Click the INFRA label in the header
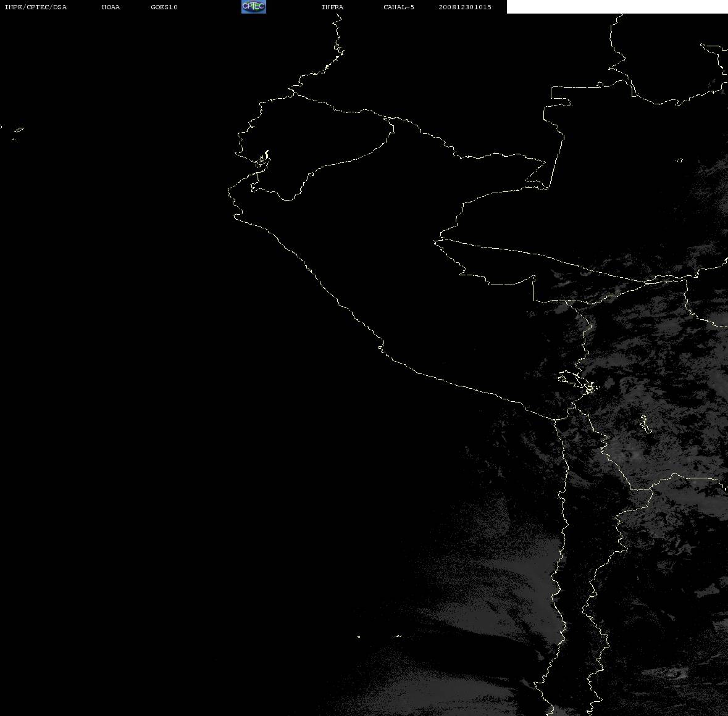The height and width of the screenshot is (716, 728). (332, 7)
